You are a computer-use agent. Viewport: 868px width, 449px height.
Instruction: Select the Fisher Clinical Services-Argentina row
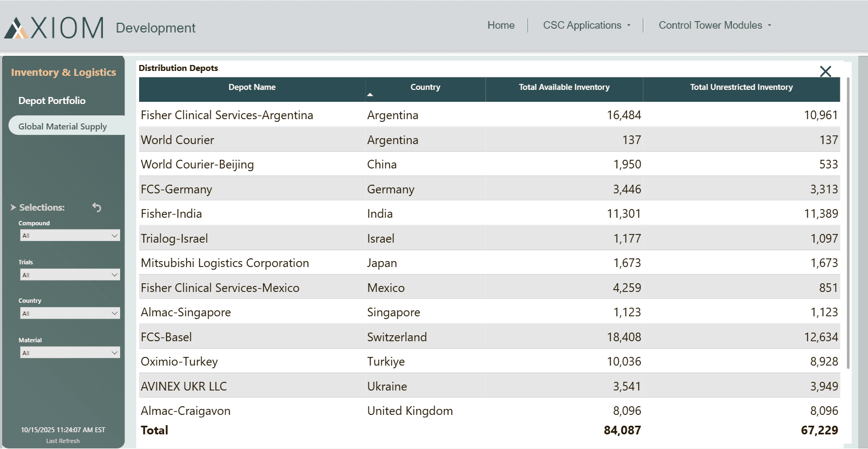click(489, 115)
